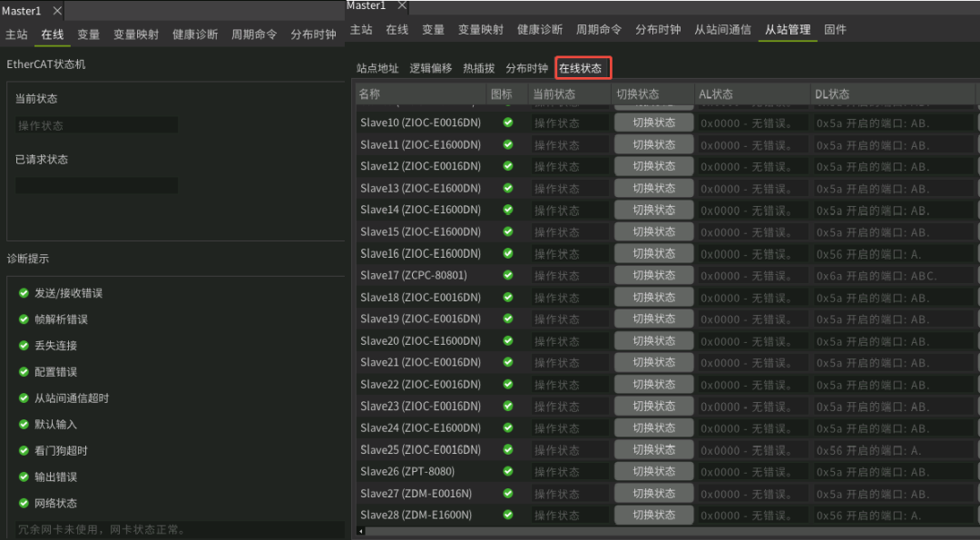Click the green check beside 从站间通信超时
This screenshot has height=540, width=980.
[24, 398]
